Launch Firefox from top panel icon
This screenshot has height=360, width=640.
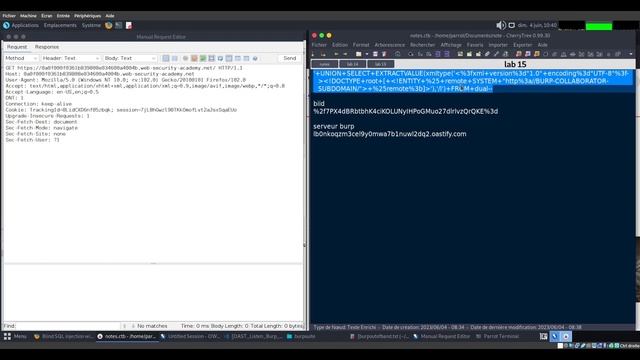click(x=109, y=25)
